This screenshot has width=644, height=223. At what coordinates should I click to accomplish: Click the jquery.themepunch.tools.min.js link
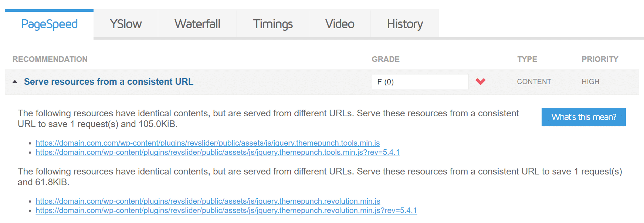(207, 143)
